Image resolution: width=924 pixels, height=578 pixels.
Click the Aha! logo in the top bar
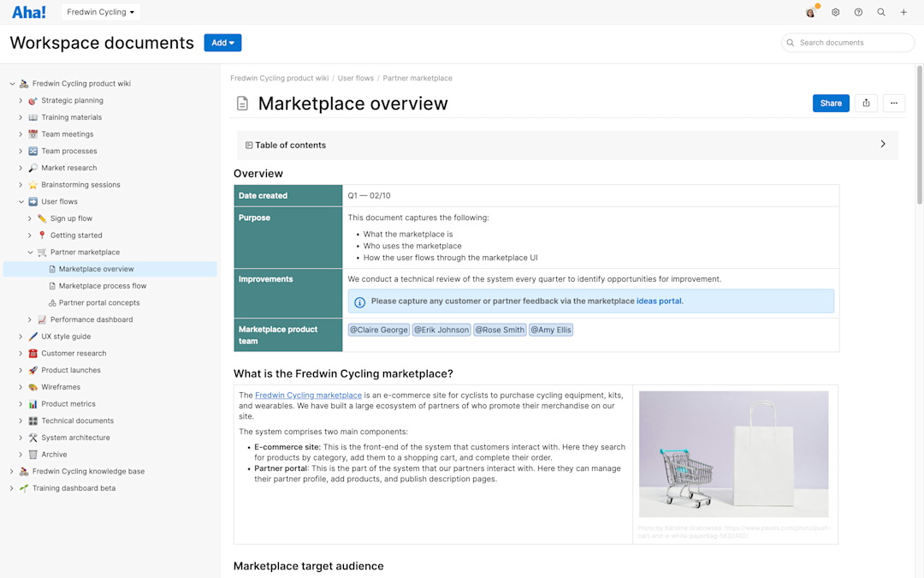click(x=28, y=11)
